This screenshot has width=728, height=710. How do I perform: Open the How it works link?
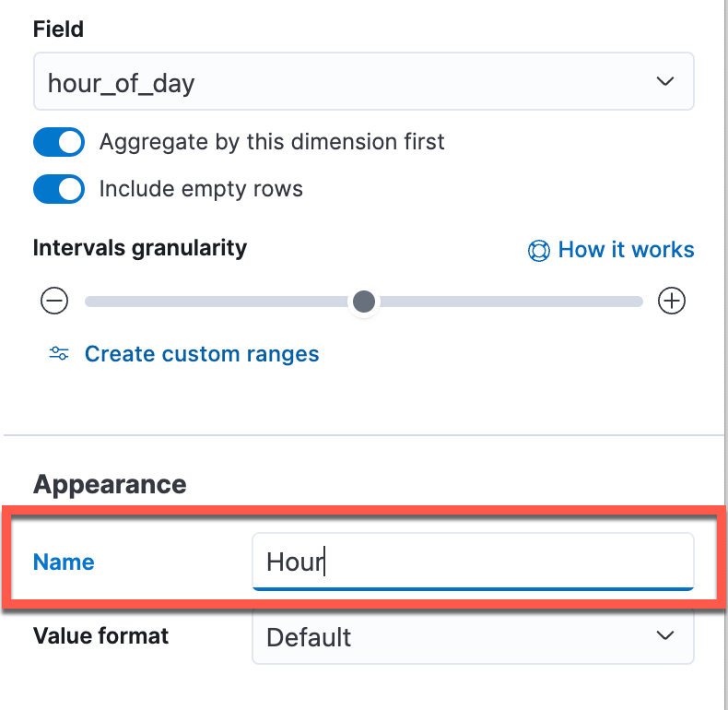click(626, 250)
